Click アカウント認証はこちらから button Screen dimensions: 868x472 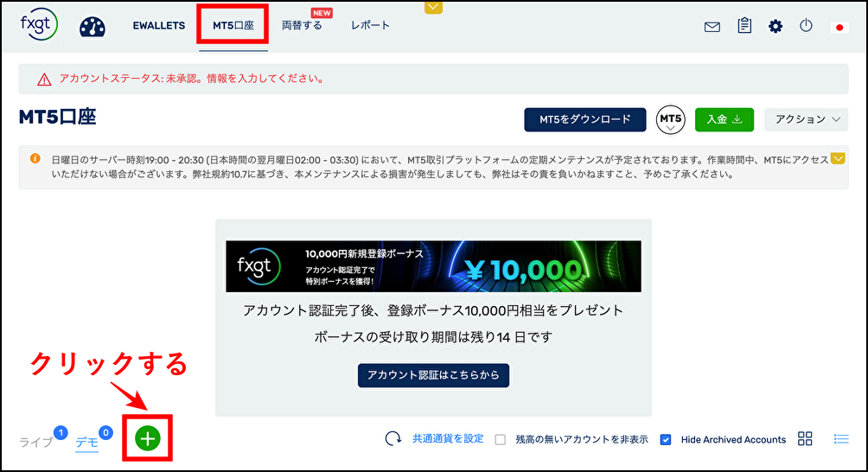tap(433, 375)
